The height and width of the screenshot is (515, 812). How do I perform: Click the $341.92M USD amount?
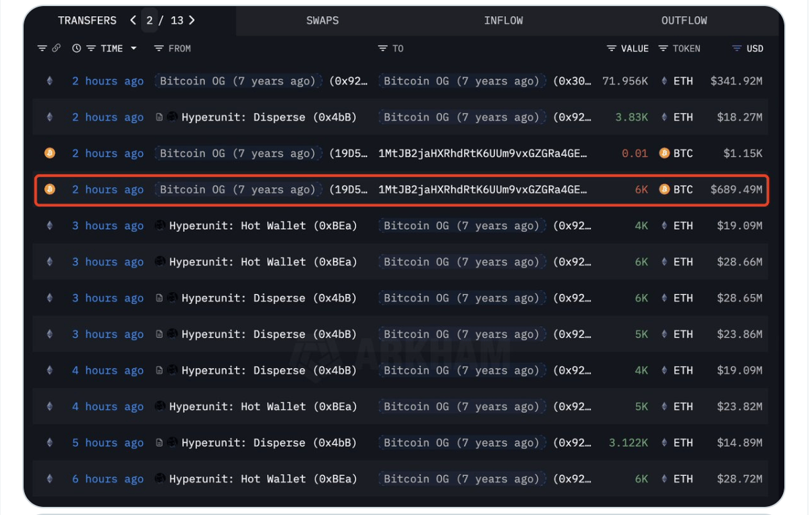tap(736, 81)
